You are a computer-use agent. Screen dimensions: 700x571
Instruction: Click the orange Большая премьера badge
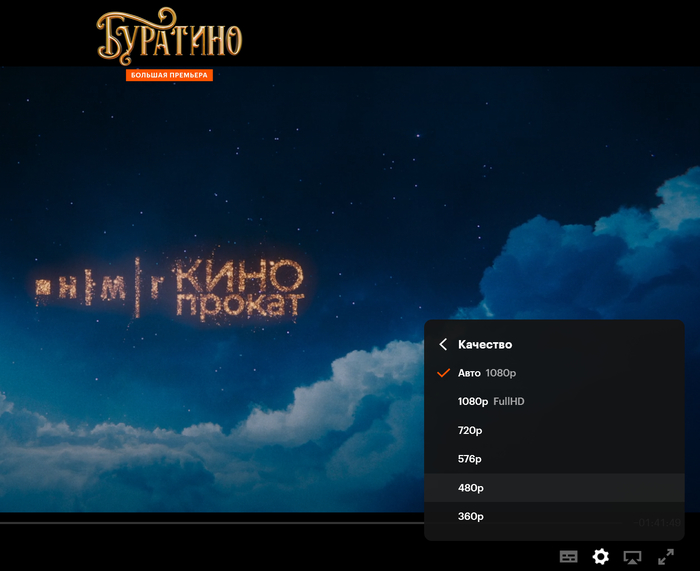coord(169,75)
